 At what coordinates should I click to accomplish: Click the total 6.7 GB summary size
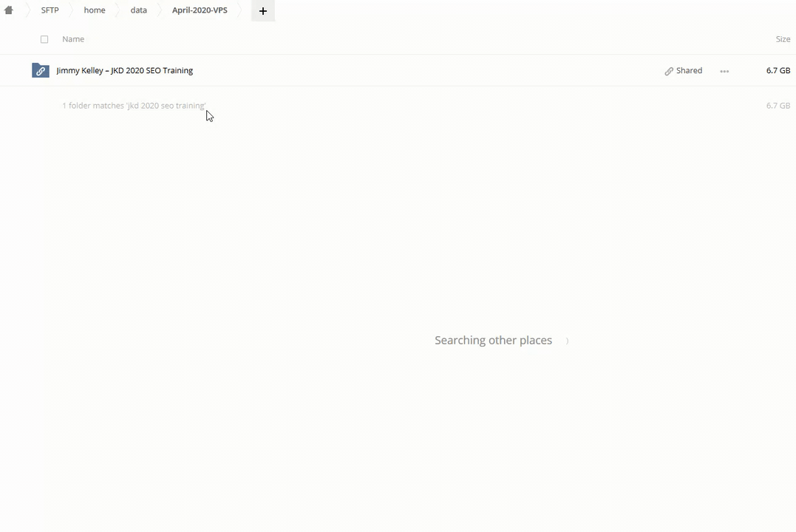tap(778, 106)
